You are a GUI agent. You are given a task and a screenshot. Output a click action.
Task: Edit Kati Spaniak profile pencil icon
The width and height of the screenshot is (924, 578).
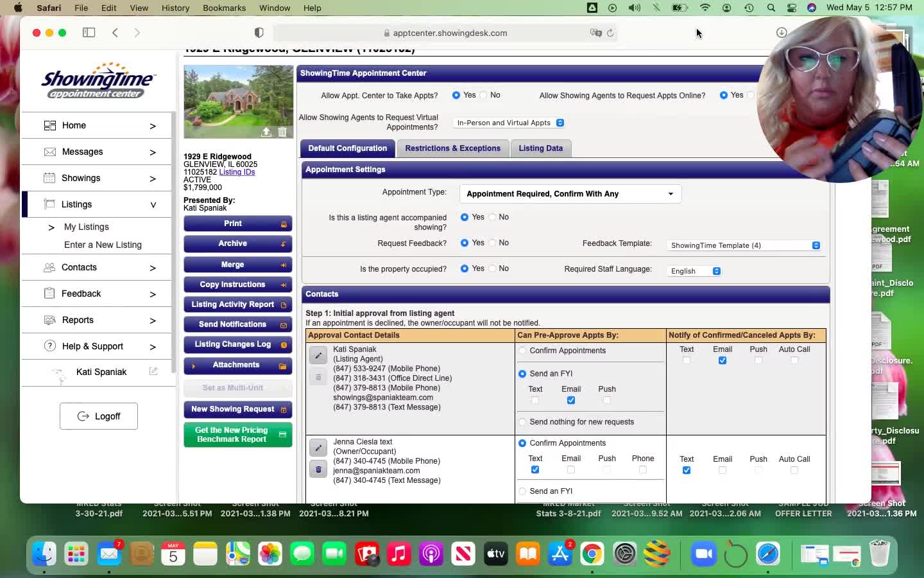(153, 371)
